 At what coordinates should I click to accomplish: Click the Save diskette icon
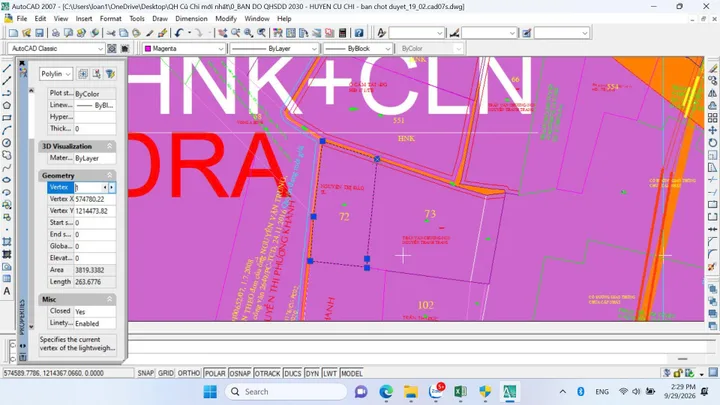[x=39, y=33]
